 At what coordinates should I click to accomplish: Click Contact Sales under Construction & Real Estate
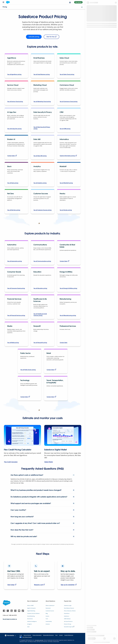click(64, 261)
